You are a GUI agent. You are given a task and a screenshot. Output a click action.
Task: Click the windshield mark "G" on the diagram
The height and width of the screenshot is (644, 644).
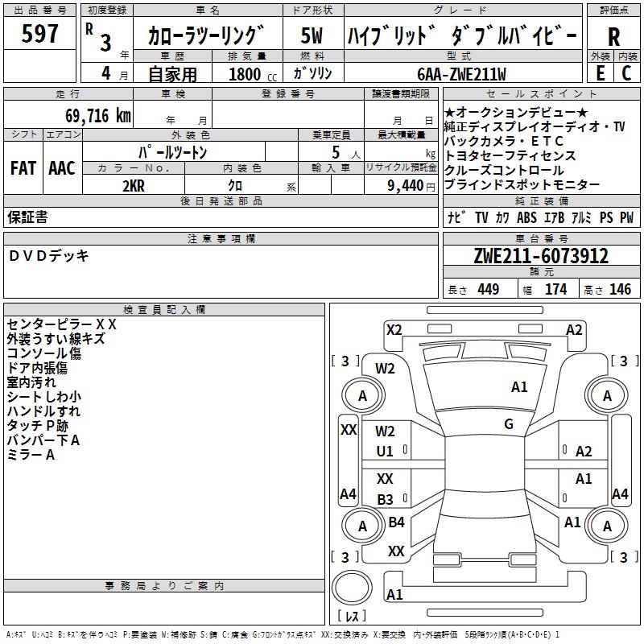point(509,424)
